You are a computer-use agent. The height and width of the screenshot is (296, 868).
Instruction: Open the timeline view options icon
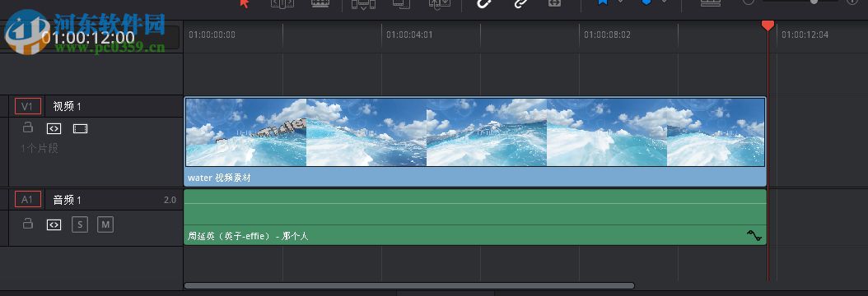coord(711,2)
